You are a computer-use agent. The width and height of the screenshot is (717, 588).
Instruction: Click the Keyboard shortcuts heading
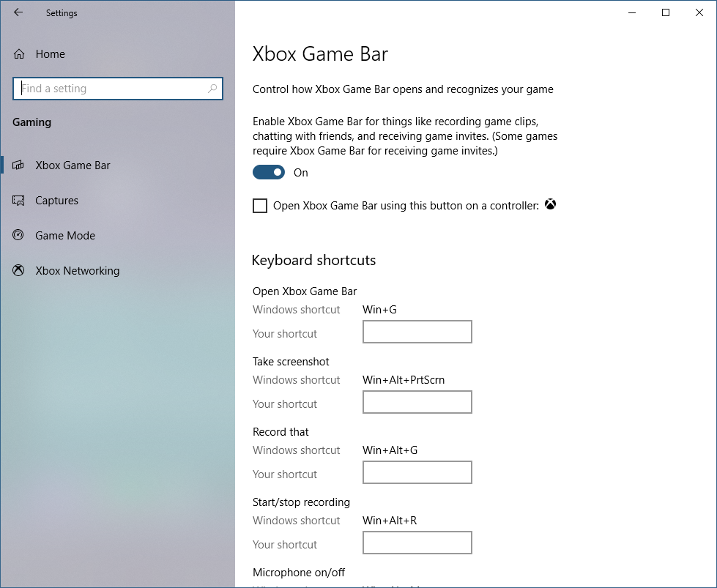point(313,260)
